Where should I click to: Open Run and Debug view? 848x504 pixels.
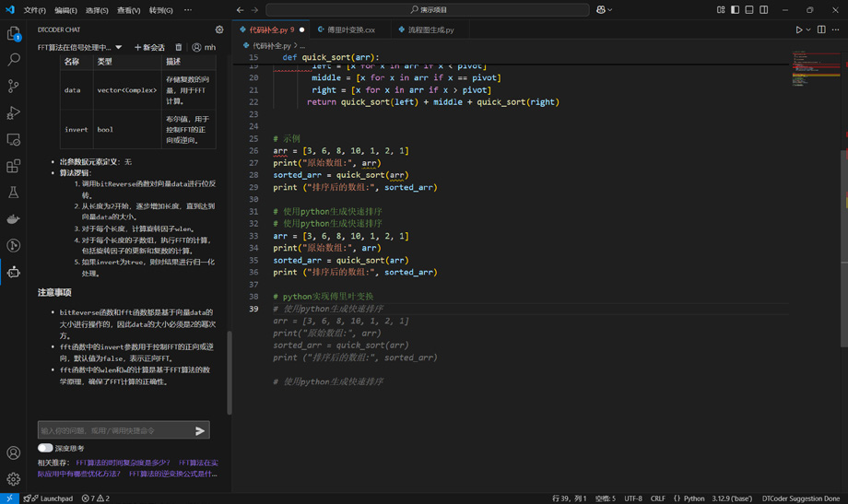(13, 112)
